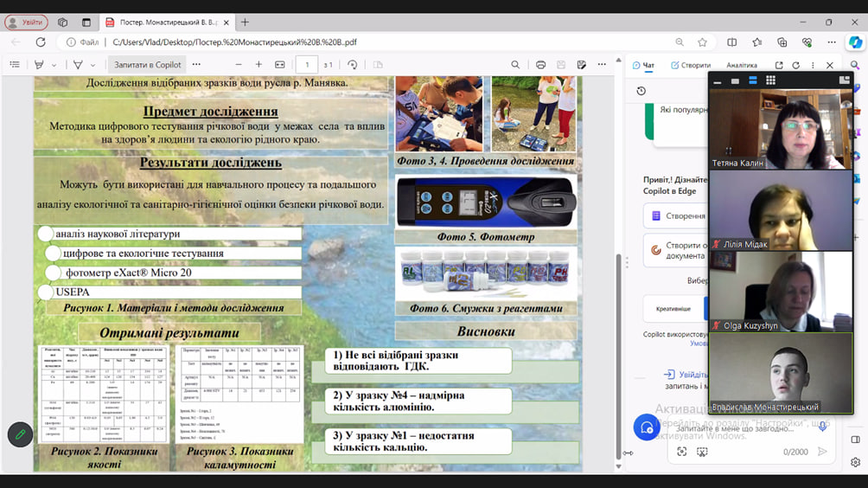Click the Запитати в Copilot button
The width and height of the screenshot is (868, 488).
148,65
